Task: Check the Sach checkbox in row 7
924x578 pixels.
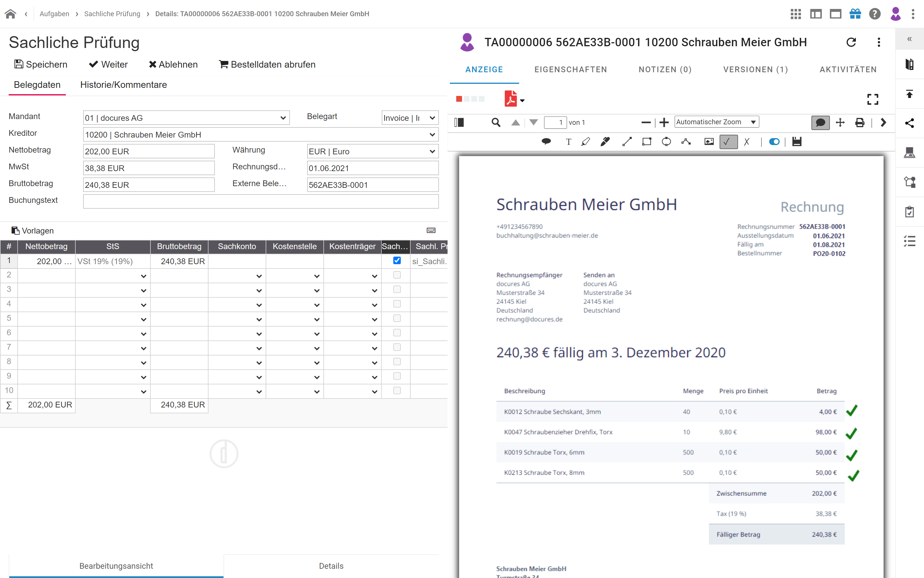Action: pos(397,347)
